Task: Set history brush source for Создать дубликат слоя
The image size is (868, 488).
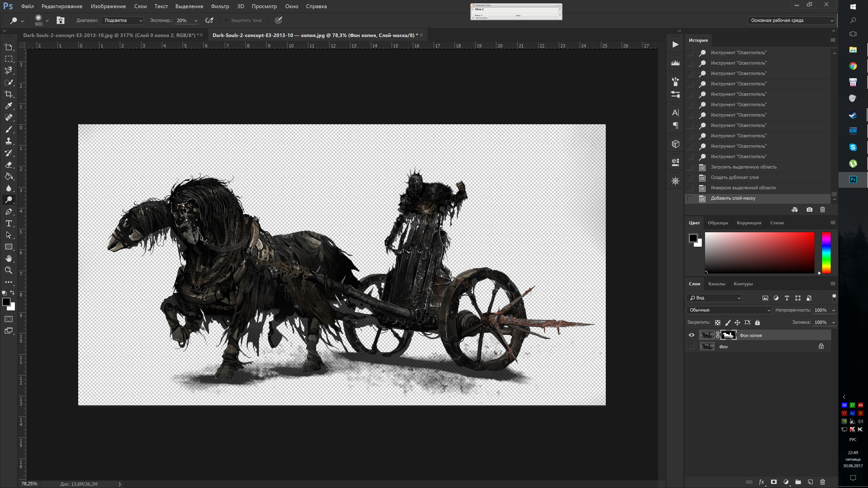Action: [x=690, y=178]
